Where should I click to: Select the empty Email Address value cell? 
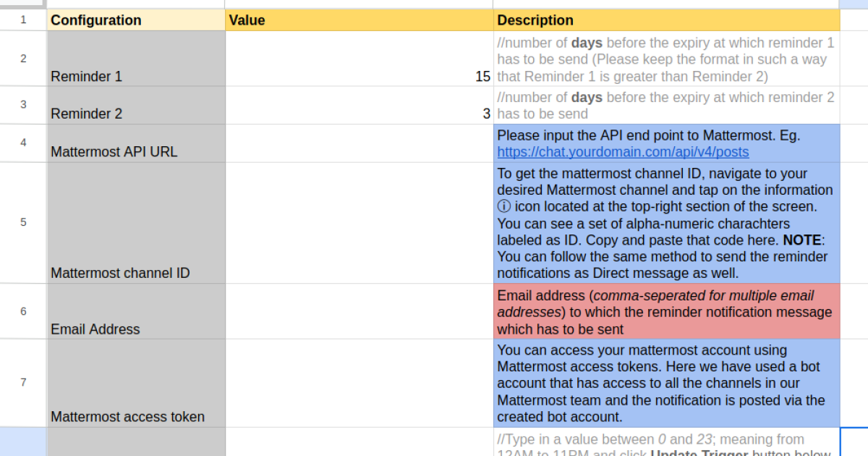[359, 311]
